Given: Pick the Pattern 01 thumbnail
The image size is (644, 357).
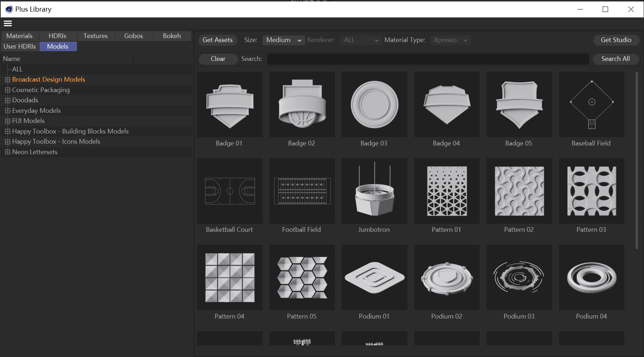Looking at the screenshot, I should tap(447, 191).
